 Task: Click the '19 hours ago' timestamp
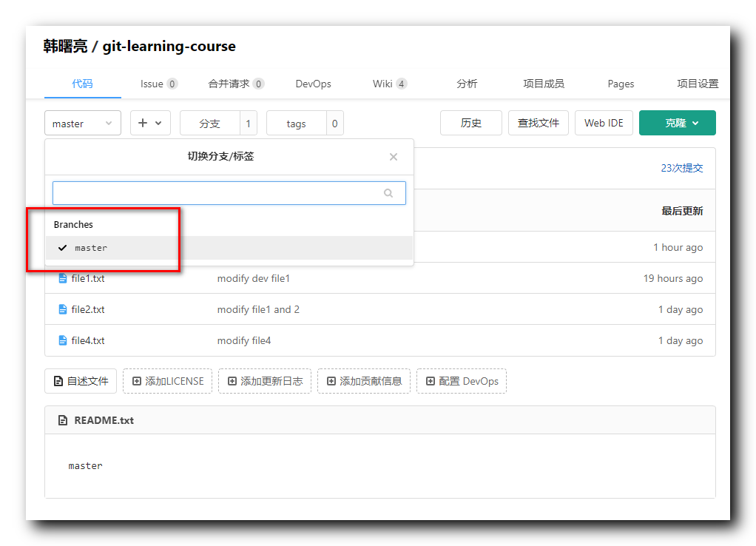(x=673, y=278)
